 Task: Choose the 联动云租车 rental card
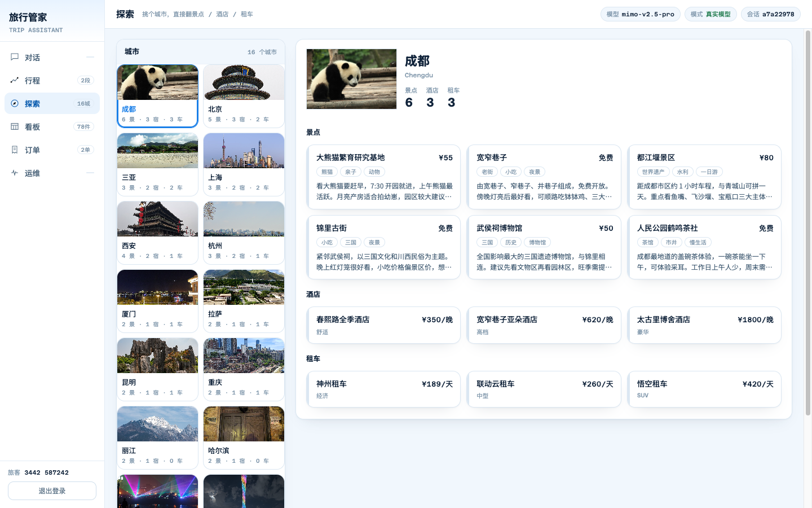pos(544,389)
